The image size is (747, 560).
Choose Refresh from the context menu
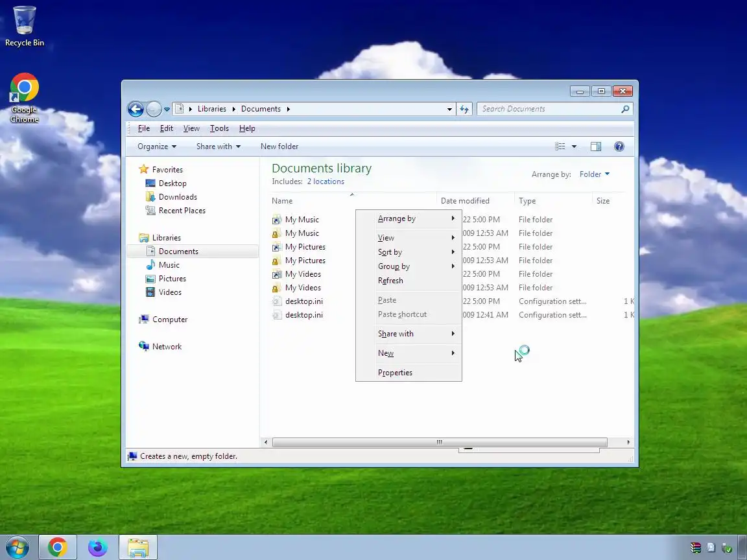pos(409,281)
